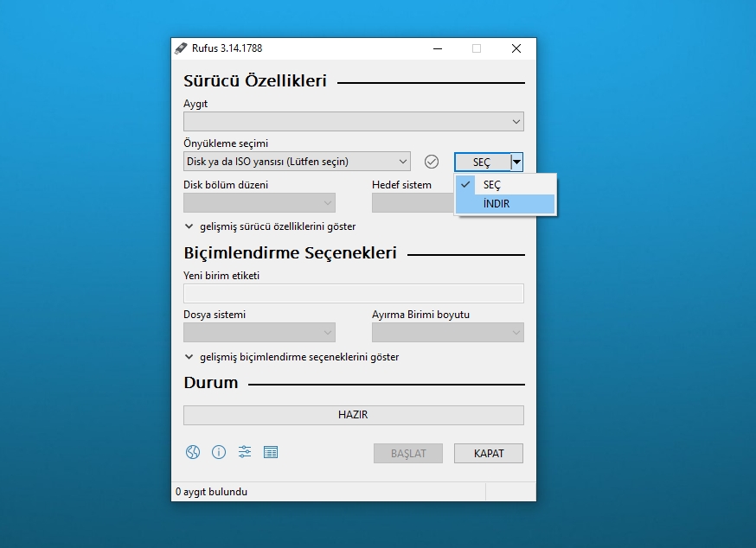Click the checkmark beside SEÇ entry

click(x=465, y=184)
